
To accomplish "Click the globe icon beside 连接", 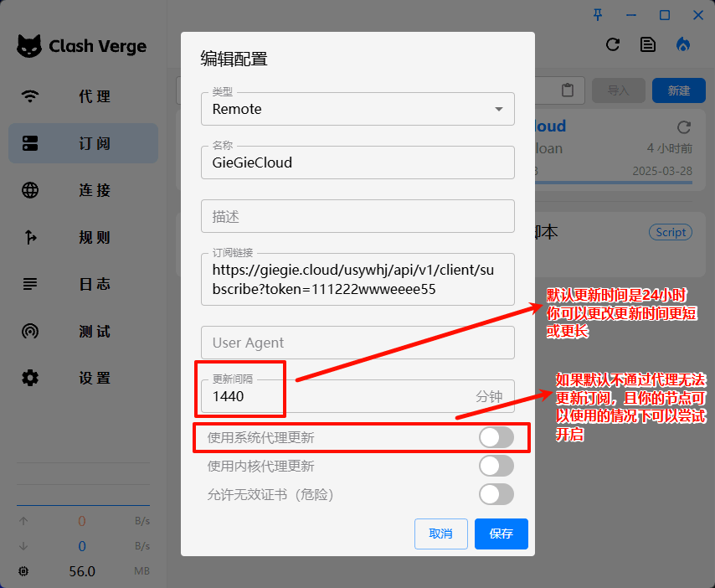I will [30, 190].
